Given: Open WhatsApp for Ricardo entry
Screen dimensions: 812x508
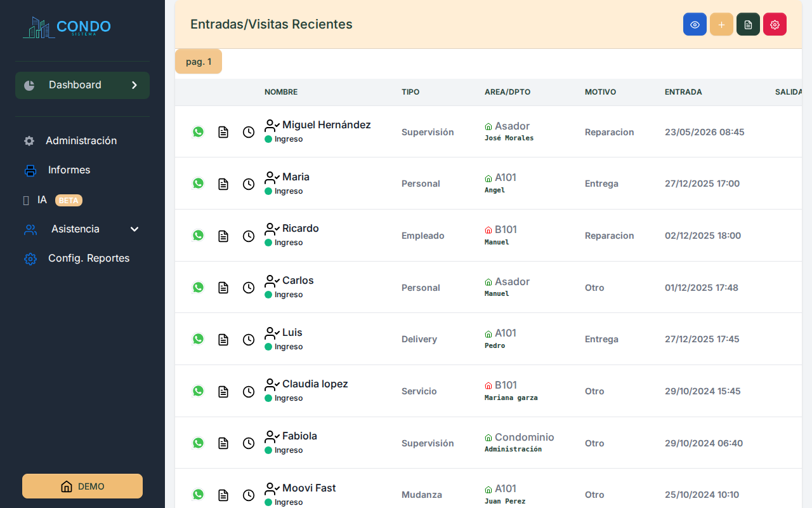Looking at the screenshot, I should (x=199, y=235).
